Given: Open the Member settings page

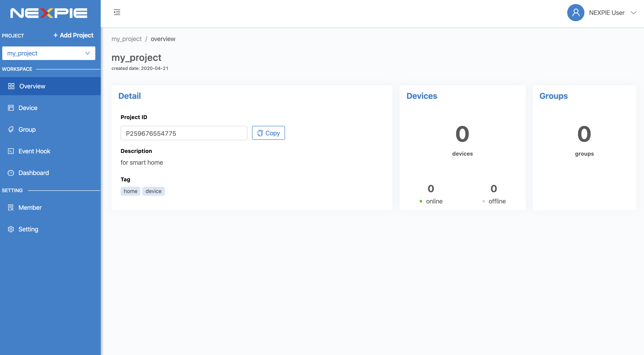Looking at the screenshot, I should 50,208.
